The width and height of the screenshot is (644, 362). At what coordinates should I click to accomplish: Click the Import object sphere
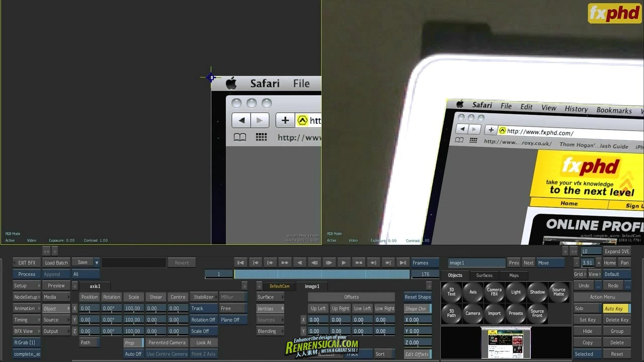point(494,313)
